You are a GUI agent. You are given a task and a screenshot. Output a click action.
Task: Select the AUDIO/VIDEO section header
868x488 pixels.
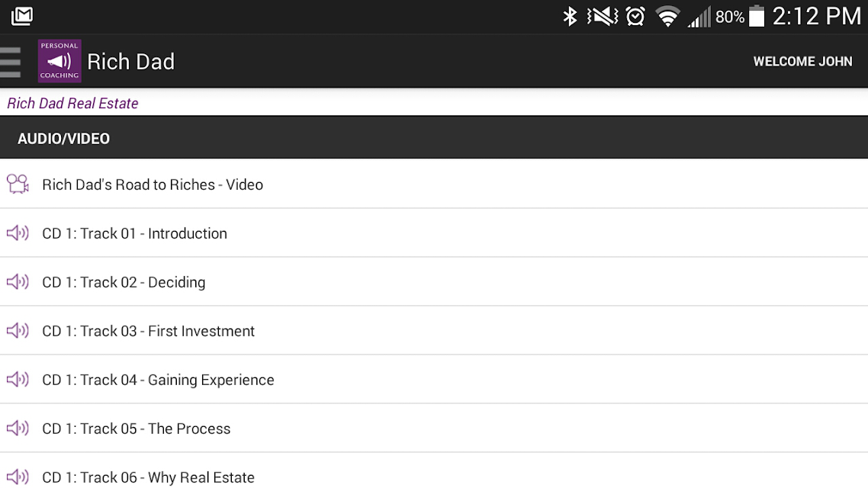coord(434,138)
